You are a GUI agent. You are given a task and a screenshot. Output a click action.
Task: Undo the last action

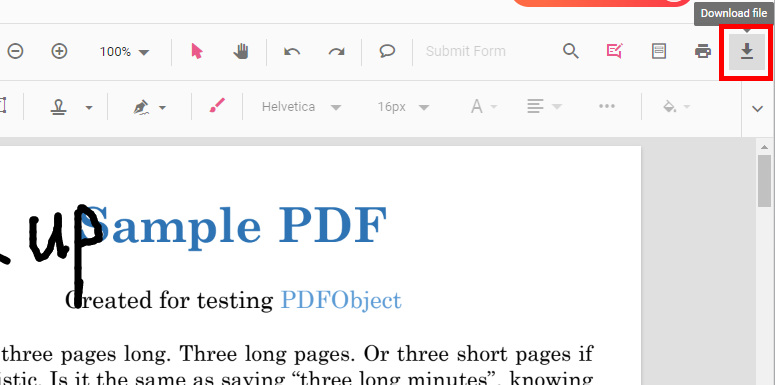pyautogui.click(x=292, y=51)
